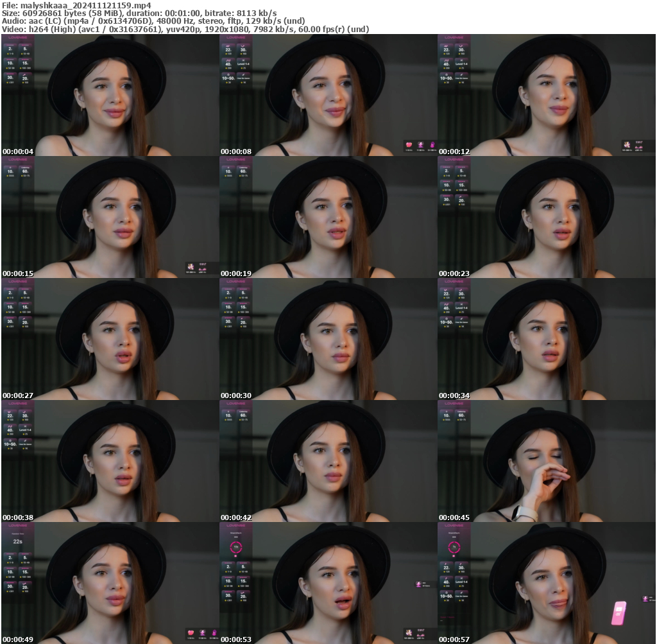Expand the 2-token tile details
Viewport: 657px width, 644px height.
10,49
